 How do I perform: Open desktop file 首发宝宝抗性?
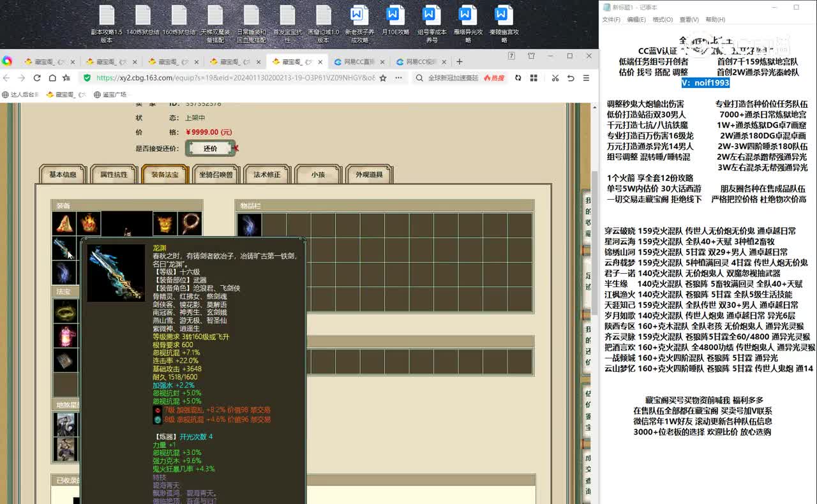tap(287, 24)
